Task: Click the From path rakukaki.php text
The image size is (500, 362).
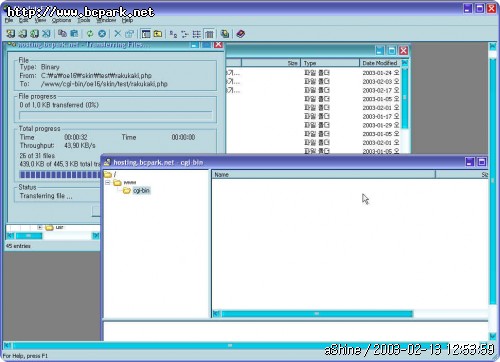Action: coord(96,76)
